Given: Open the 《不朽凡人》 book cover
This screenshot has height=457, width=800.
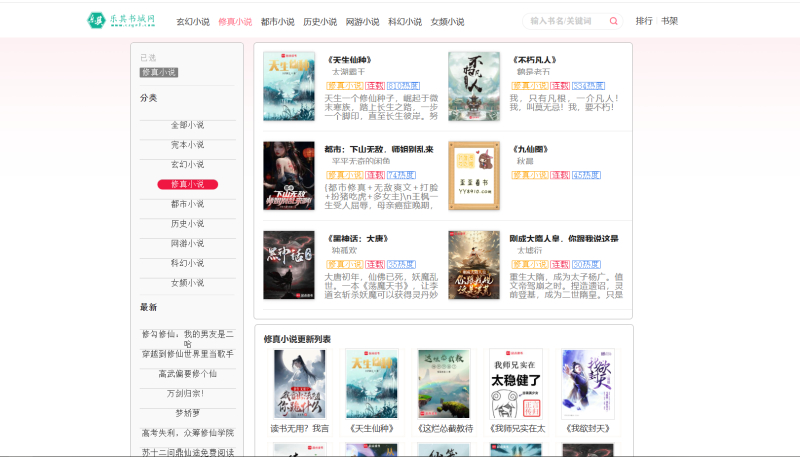Looking at the screenshot, I should [474, 86].
